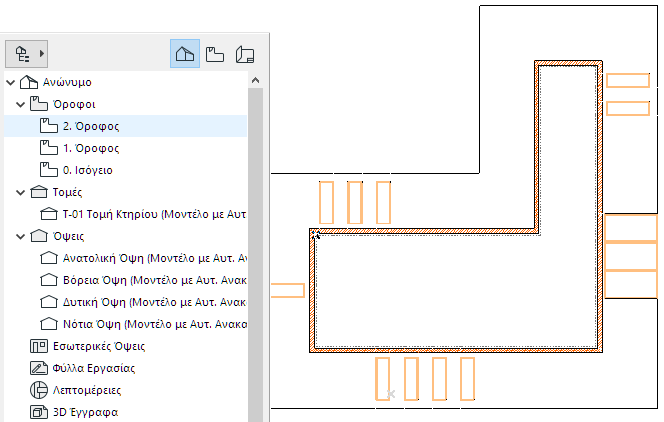
Task: Select 3D Έγγραφα in the tree
Action: pyautogui.click(x=86, y=412)
